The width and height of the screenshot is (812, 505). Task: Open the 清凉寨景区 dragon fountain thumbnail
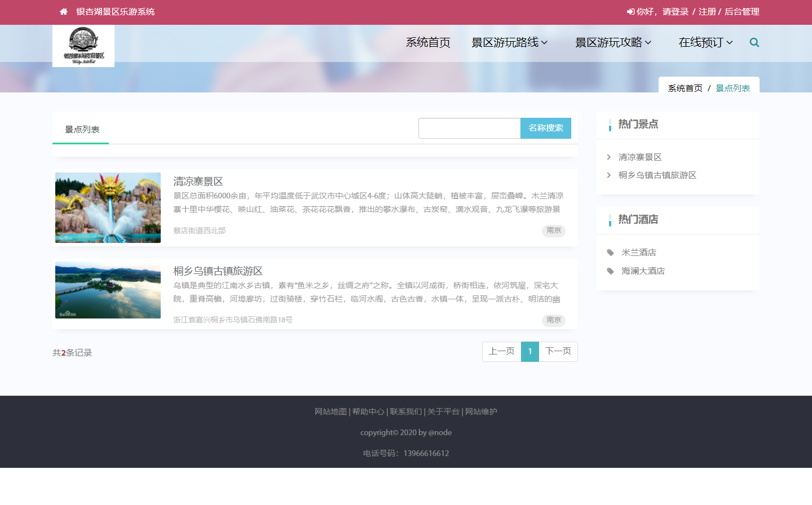108,208
